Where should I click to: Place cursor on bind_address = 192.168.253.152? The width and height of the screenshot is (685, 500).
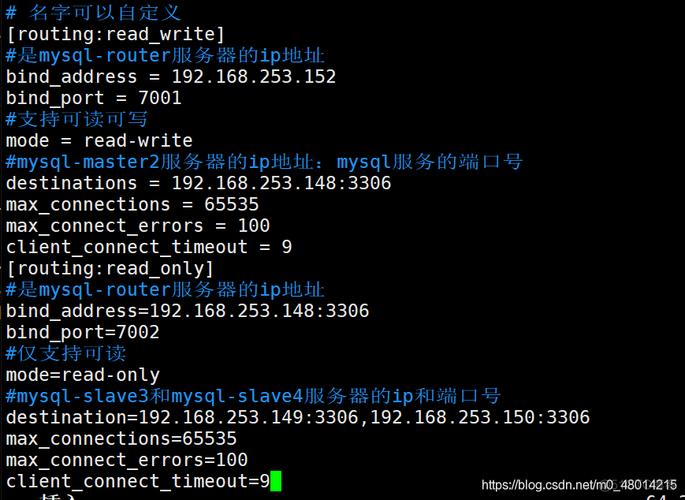(171, 77)
